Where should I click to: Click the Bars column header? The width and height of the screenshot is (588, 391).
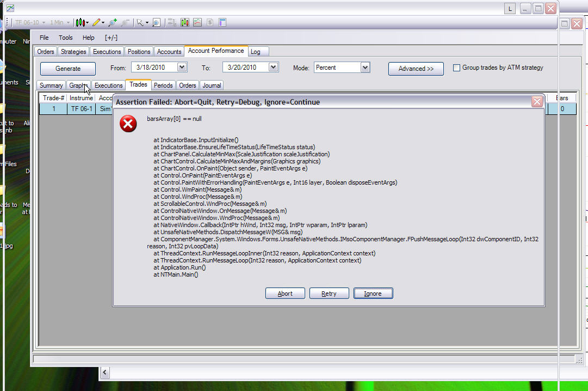click(562, 98)
